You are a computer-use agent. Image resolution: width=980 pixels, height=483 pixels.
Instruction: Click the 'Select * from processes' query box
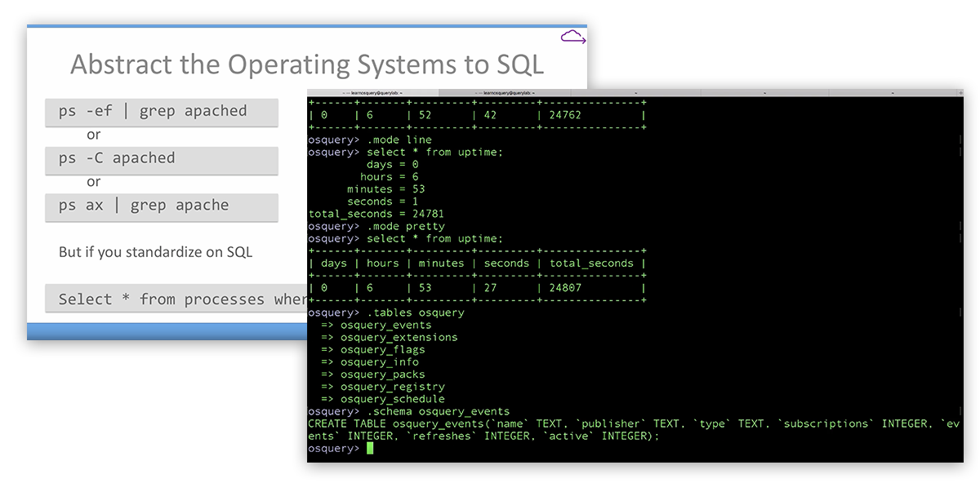click(176, 299)
